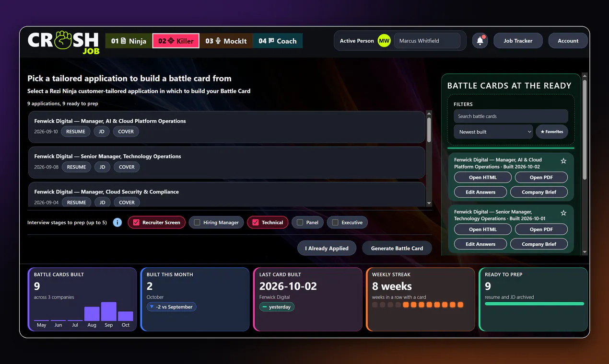Viewport: 609px width, 364px height.
Task: Open COVER for Cloud Security & Compliance
Action: [127, 203]
